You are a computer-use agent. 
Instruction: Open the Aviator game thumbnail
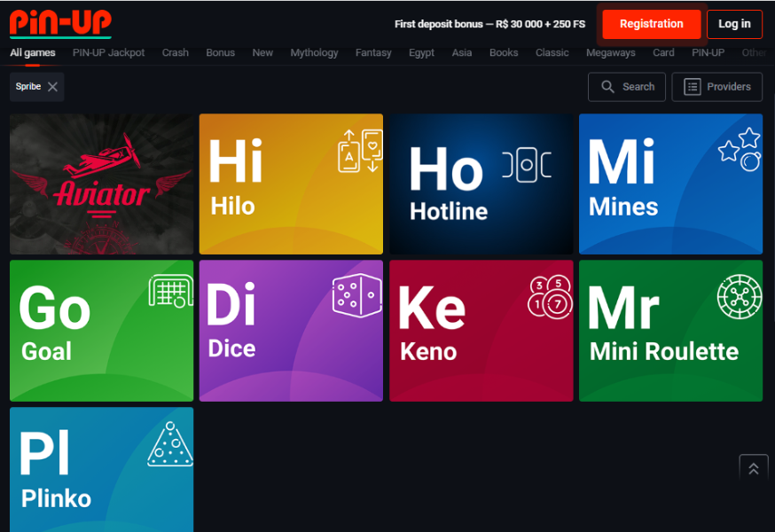(101, 184)
